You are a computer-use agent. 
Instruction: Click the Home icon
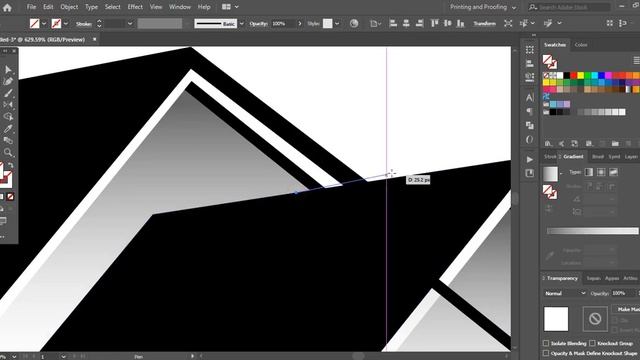click(7, 7)
